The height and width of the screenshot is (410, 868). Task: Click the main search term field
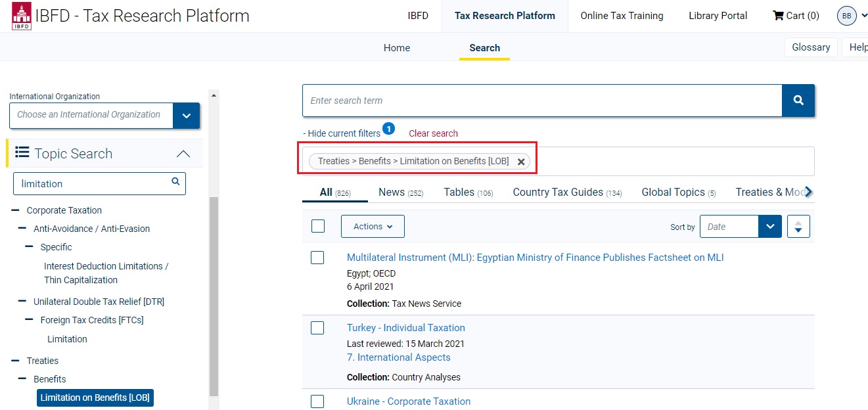coord(542,101)
